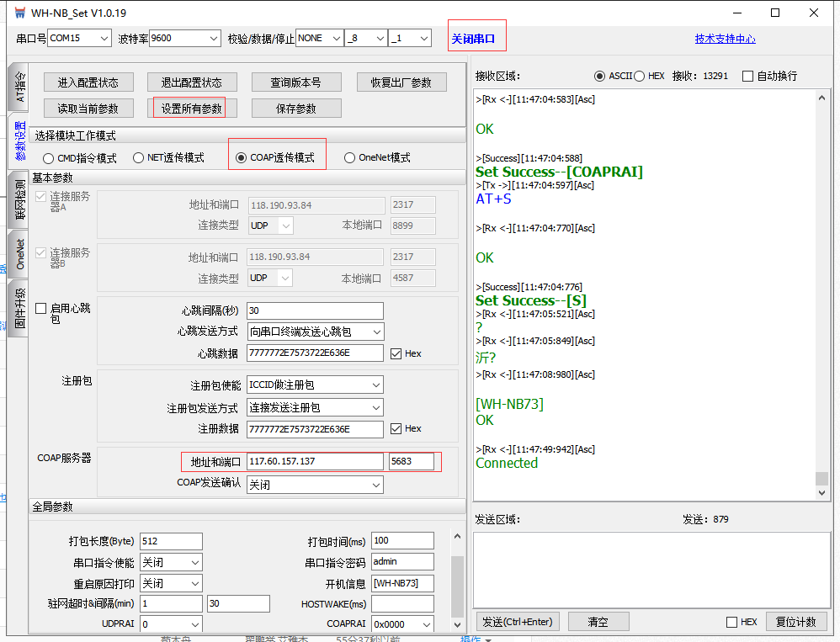
Task: Click 设置所有参数 button
Action: [192, 109]
